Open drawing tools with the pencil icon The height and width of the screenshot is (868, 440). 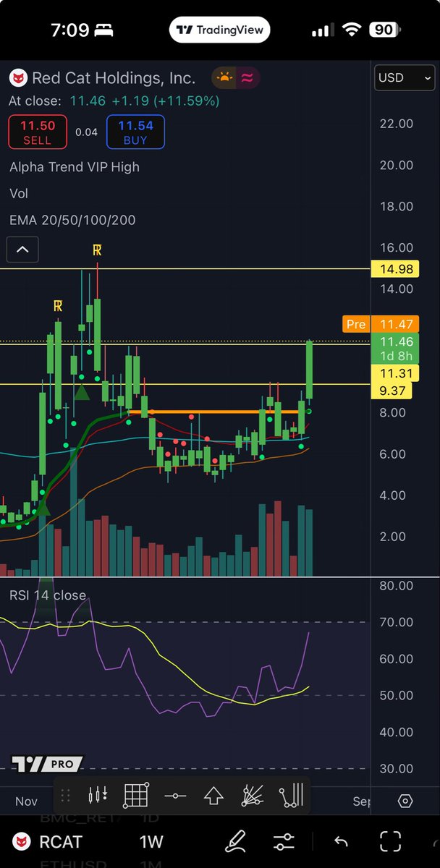click(x=236, y=841)
